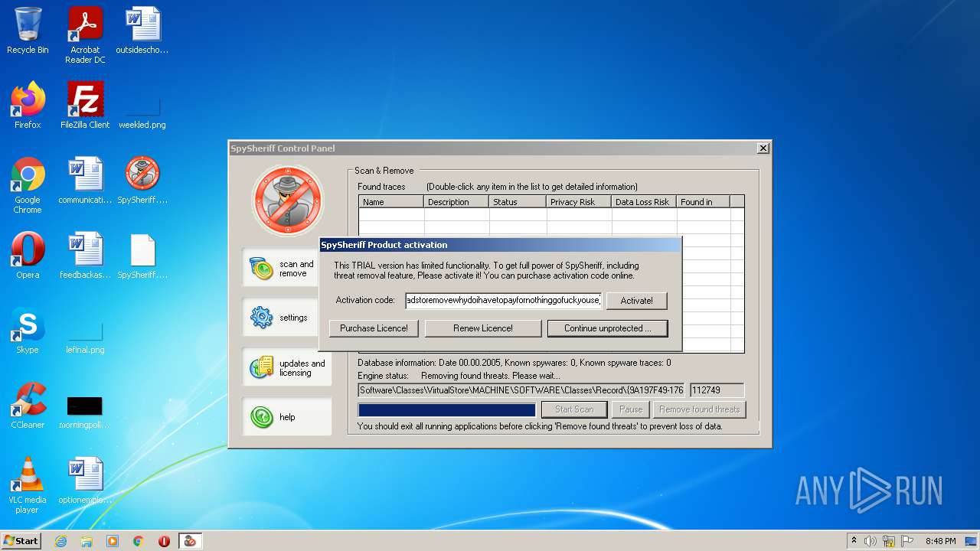Click the 112749 counter field
The image size is (980, 551).
point(717,390)
